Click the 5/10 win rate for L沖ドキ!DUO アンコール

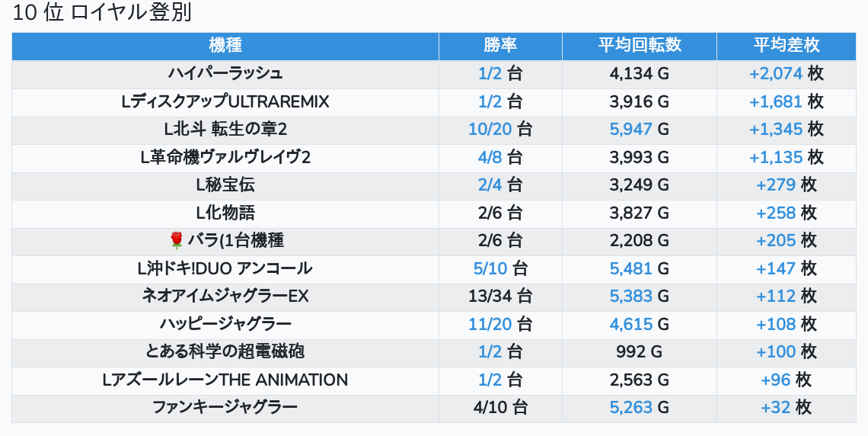[490, 268]
